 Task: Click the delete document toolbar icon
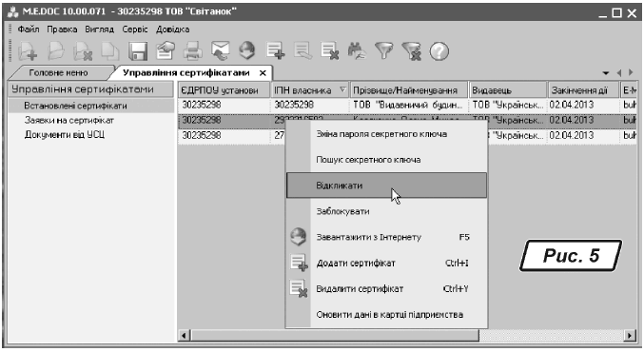point(83,51)
